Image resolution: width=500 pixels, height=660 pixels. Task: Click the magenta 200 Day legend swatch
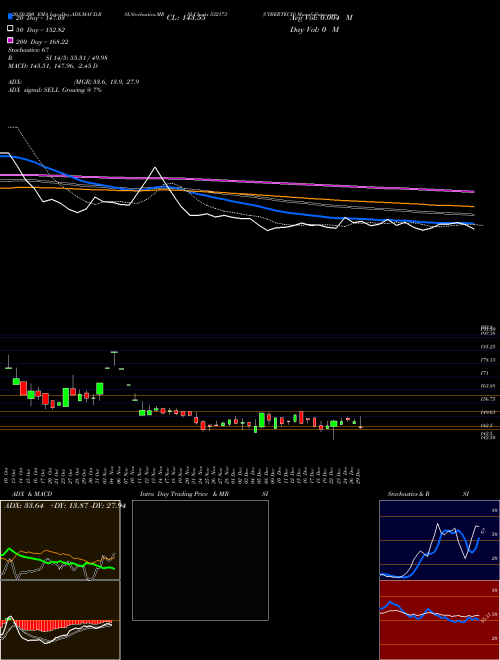coord(10,40)
